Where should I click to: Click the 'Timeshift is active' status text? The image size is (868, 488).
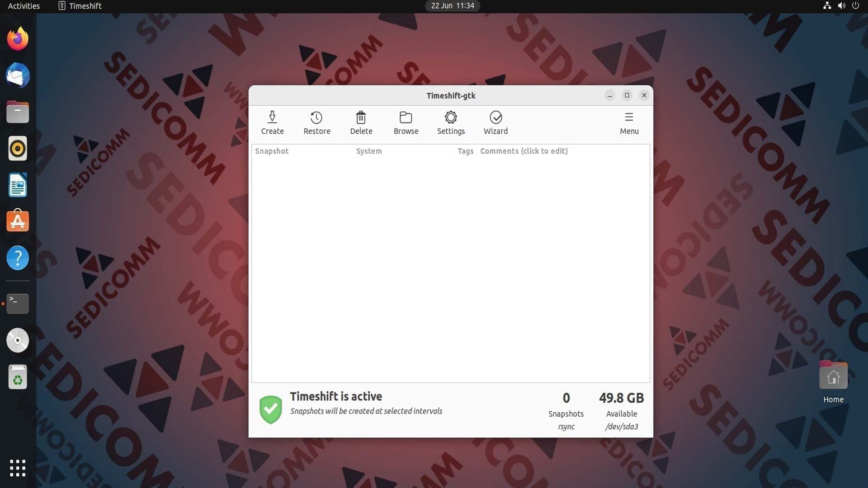[336, 396]
